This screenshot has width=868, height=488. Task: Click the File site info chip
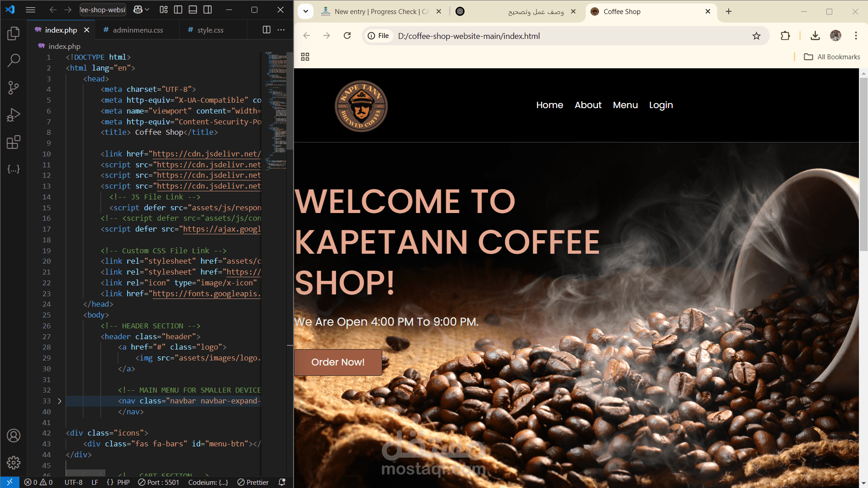(379, 36)
